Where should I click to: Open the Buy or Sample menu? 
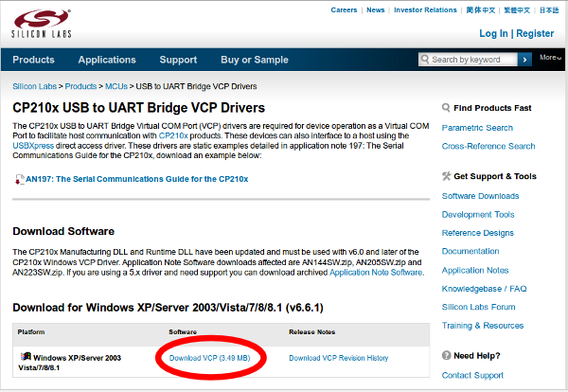[x=255, y=60]
